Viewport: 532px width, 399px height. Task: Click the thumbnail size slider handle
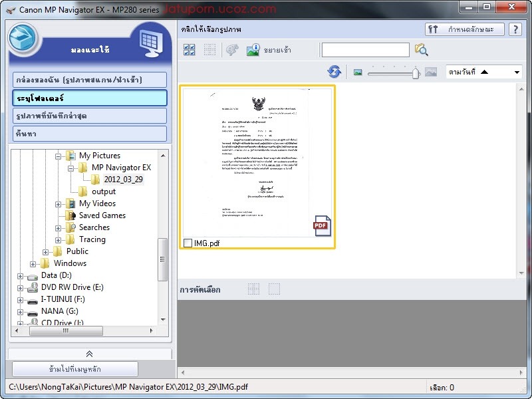[x=416, y=72]
